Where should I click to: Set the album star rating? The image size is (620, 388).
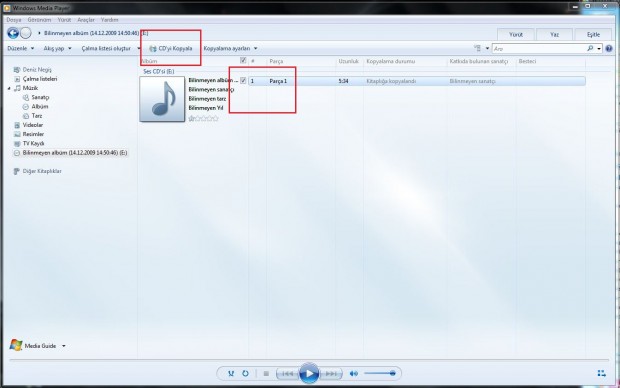(203, 118)
